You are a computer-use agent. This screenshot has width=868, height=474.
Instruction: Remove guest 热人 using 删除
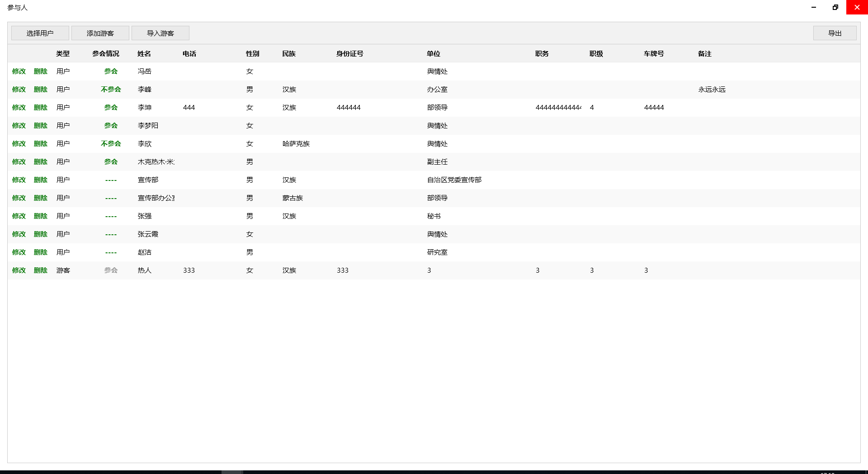[41, 270]
